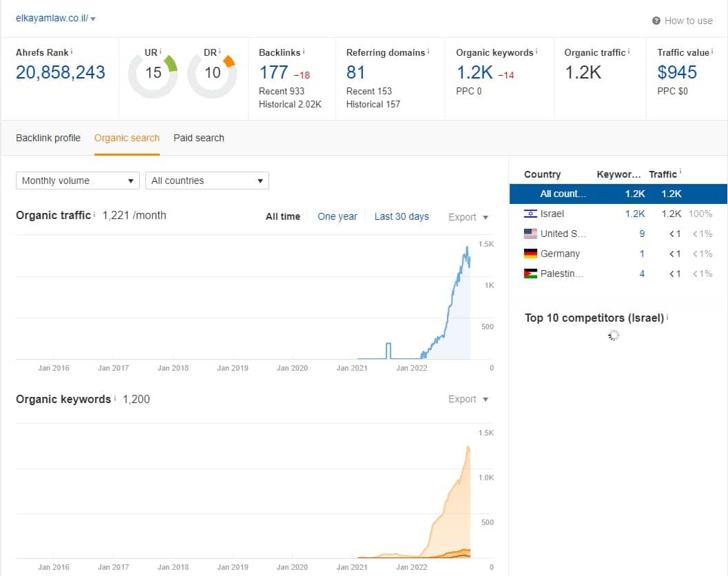Select the Last 30 days range
The image size is (728, 576).
pyautogui.click(x=402, y=216)
